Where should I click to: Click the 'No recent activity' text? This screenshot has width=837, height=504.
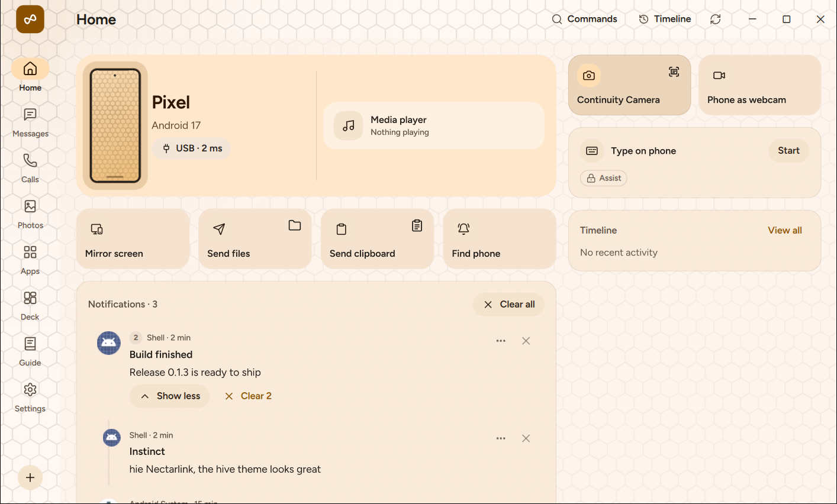619,253
